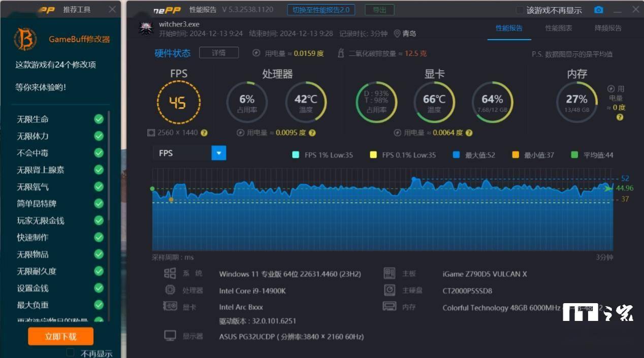Click the witcher3.exe game icon
The height and width of the screenshot is (358, 644).
tap(146, 28)
